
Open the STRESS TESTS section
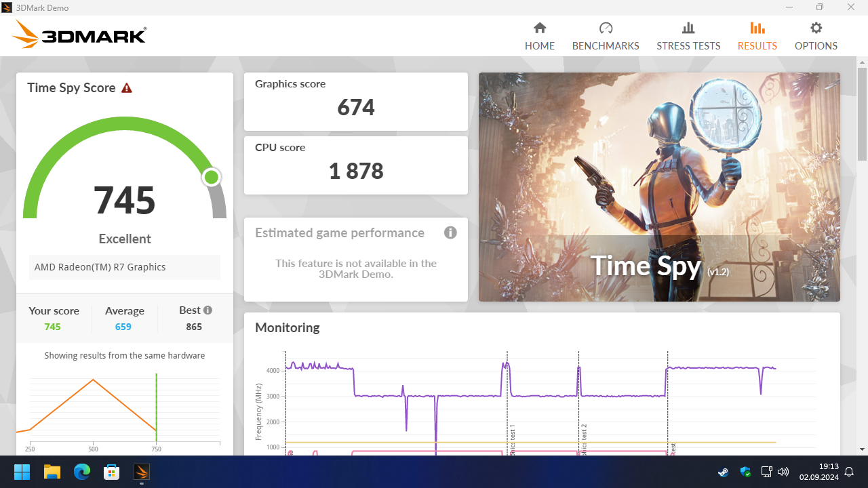[x=688, y=37]
